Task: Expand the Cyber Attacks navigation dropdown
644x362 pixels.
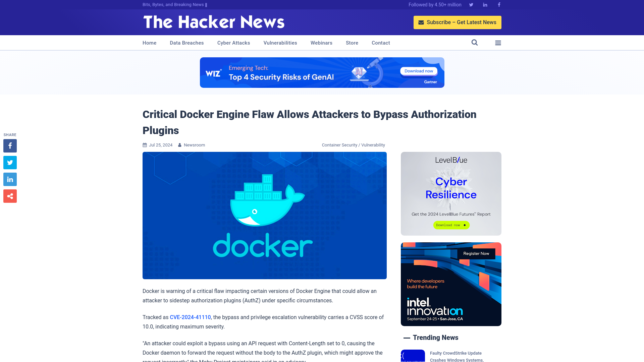Action: pyautogui.click(x=233, y=43)
